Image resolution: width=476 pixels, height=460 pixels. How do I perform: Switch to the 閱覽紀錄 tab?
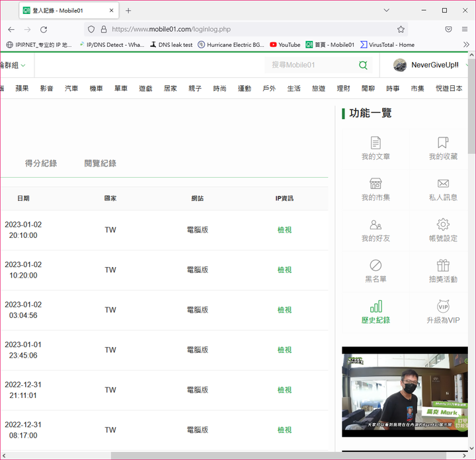point(100,163)
